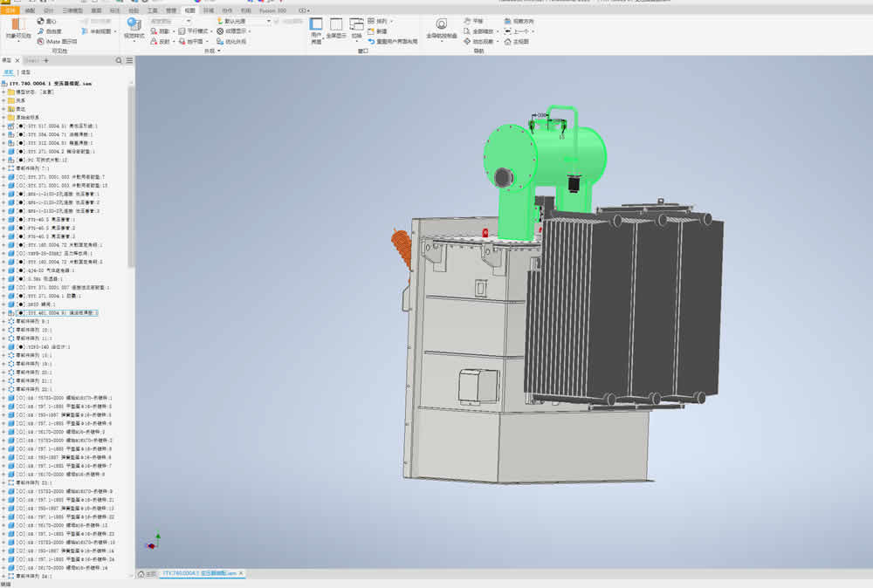Select the Modeling (造型) browser view link
The width and height of the screenshot is (873, 588).
click(25, 72)
